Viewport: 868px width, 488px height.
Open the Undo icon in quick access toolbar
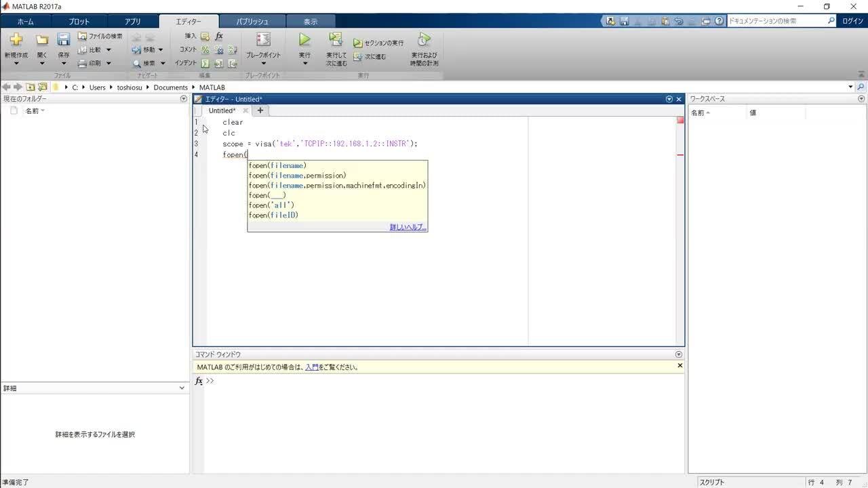[x=679, y=20]
